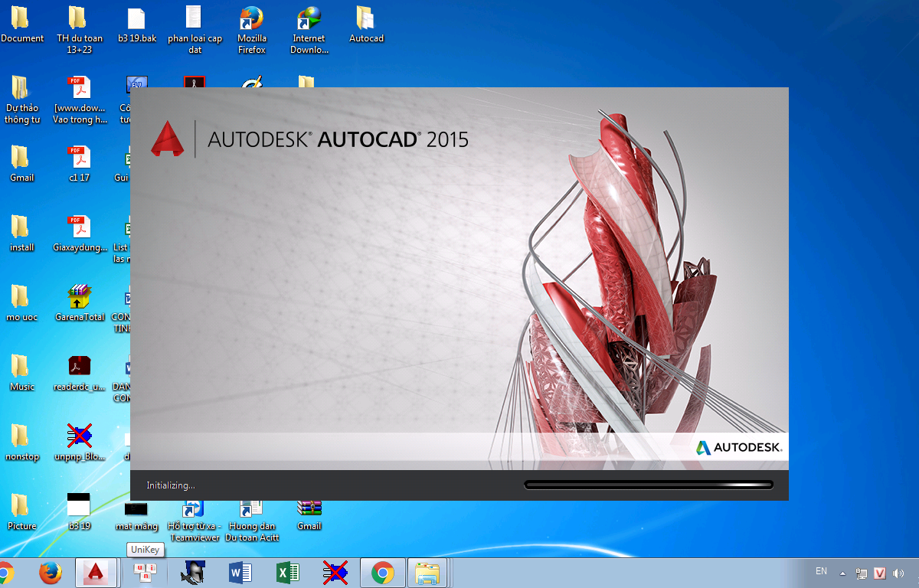
Task: Mute the volume via the speaker tray icon
Action: pyautogui.click(x=896, y=571)
